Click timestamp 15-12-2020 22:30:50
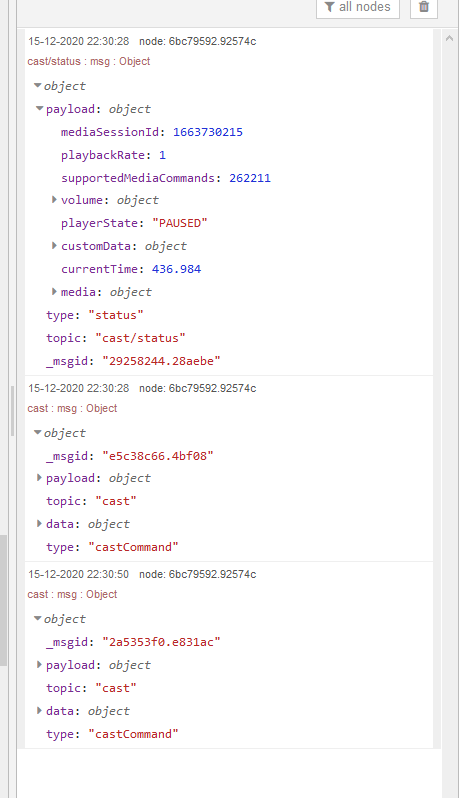 coord(78,574)
